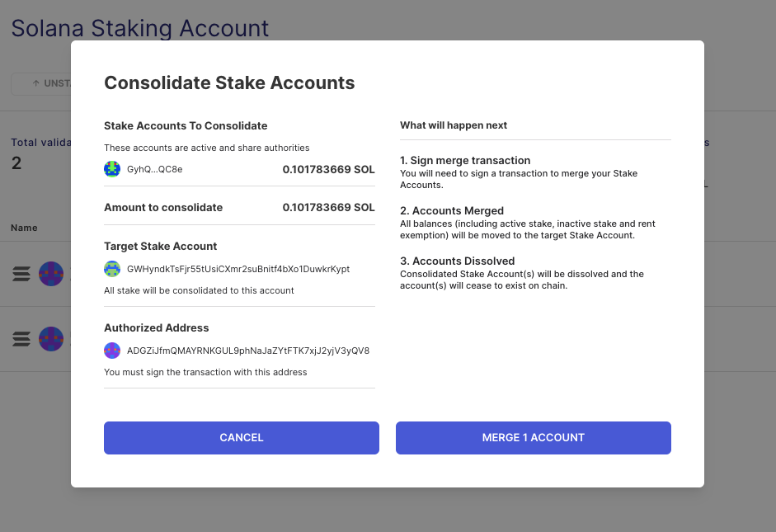Click the CANCEL button
The width and height of the screenshot is (776, 532).
coord(242,438)
